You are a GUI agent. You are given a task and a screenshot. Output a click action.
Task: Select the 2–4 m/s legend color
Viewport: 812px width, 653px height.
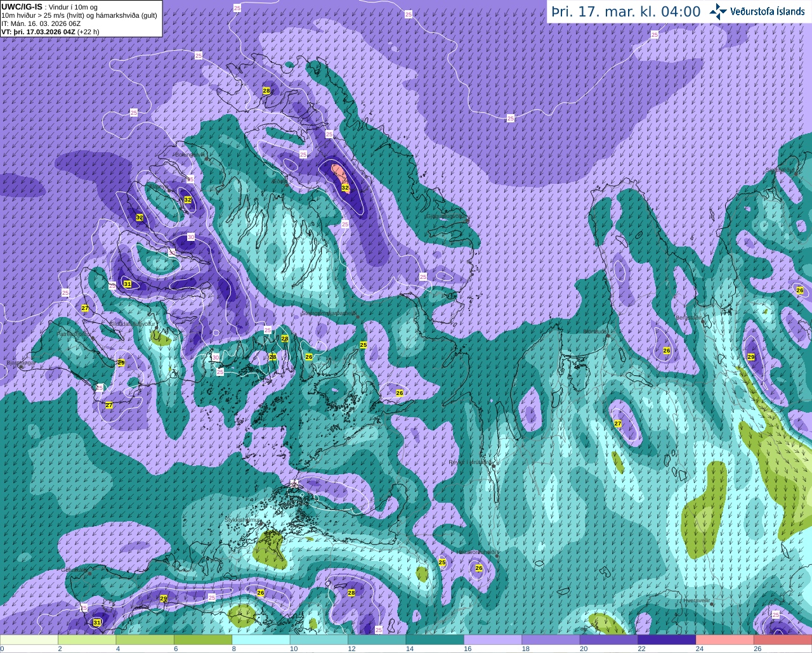[87, 640]
